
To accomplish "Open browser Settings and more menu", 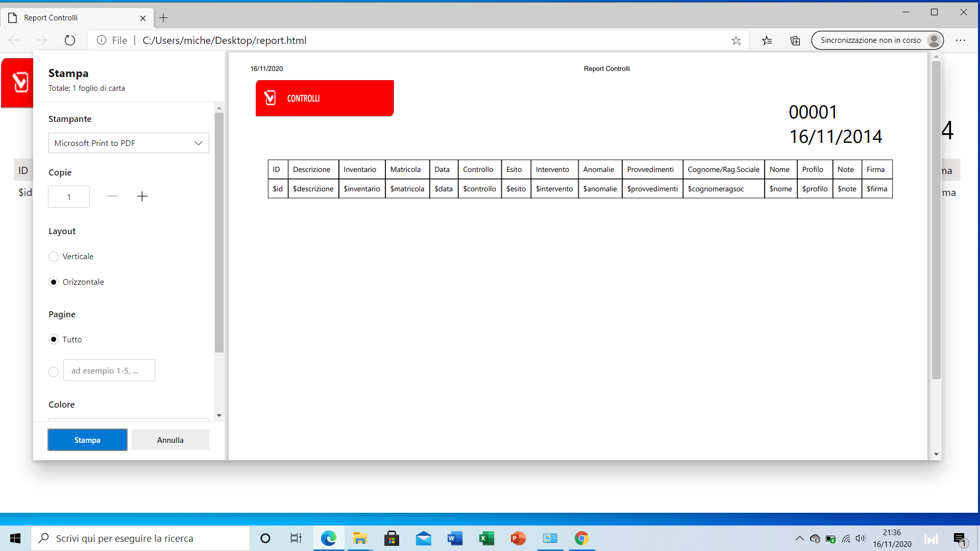I will pyautogui.click(x=961, y=40).
